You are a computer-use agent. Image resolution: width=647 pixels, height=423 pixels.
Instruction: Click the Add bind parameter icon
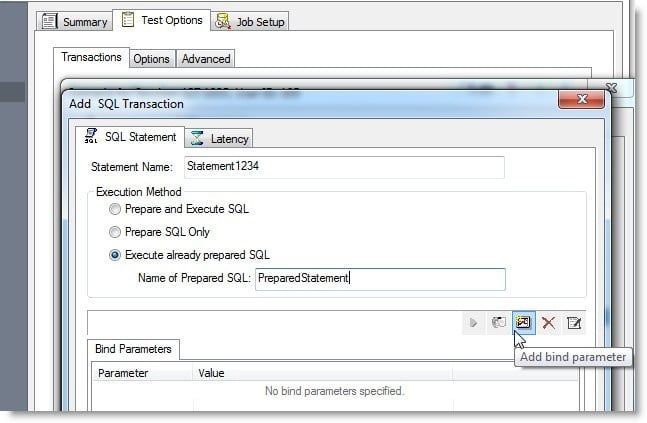tap(523, 322)
